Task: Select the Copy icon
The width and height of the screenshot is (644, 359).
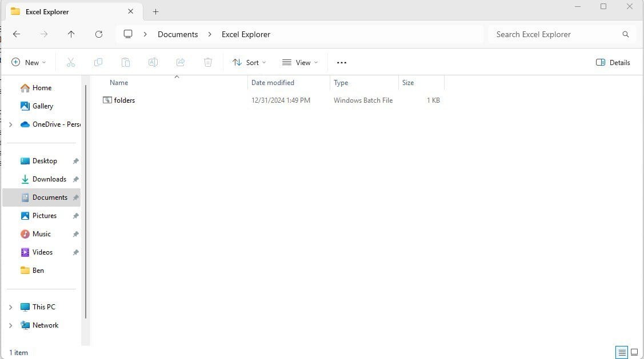Action: tap(98, 62)
